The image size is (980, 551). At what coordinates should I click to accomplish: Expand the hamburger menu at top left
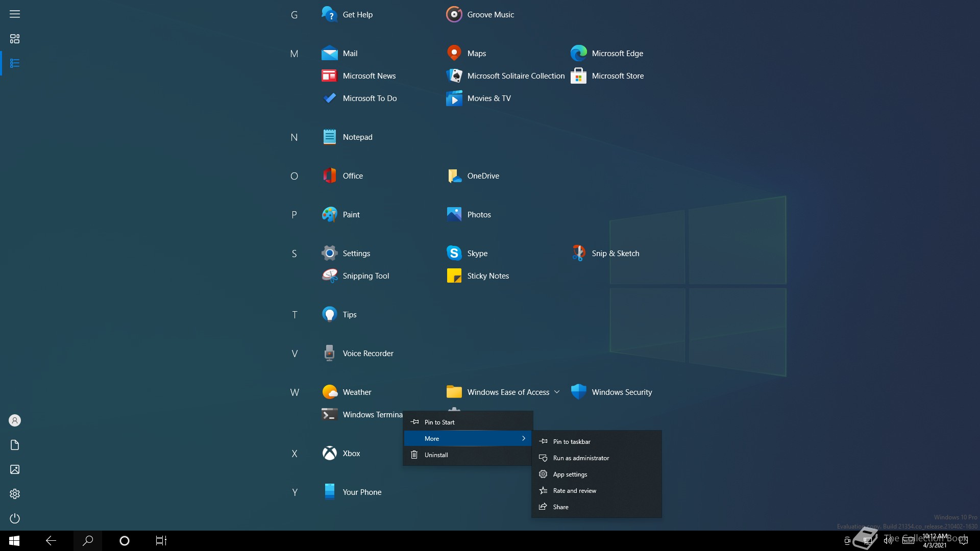pyautogui.click(x=15, y=14)
